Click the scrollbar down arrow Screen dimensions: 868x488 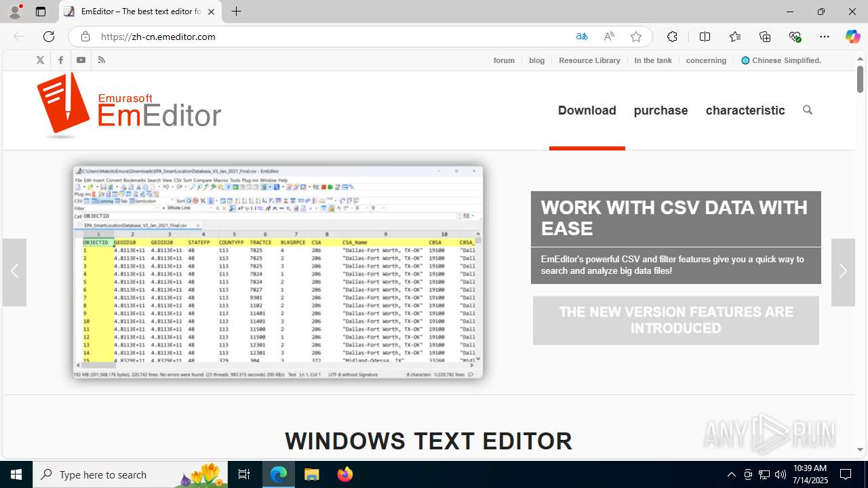pos(860,449)
